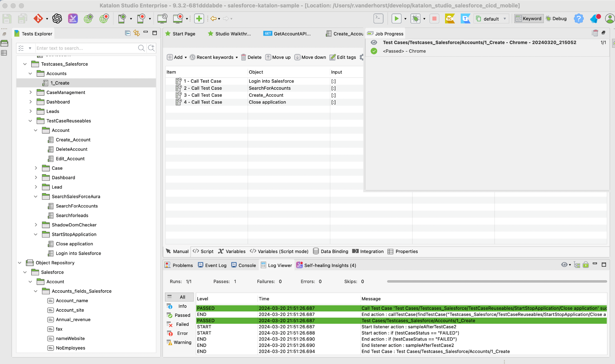Switch to Keyword perspective
The width and height of the screenshot is (615, 364).
tap(529, 19)
